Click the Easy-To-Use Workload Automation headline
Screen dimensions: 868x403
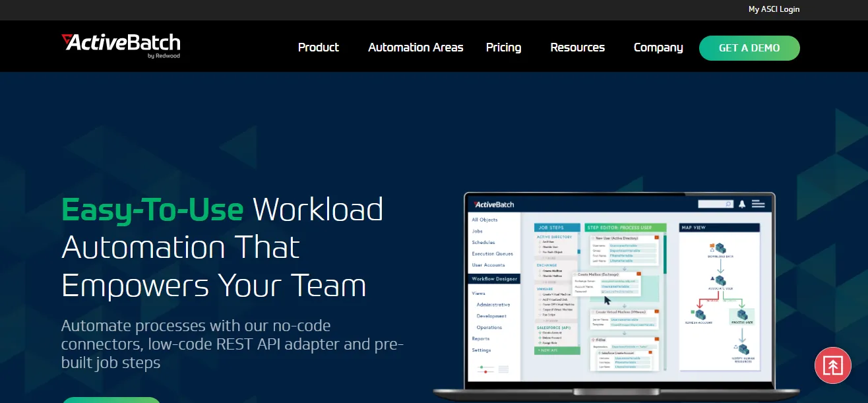tap(222, 247)
